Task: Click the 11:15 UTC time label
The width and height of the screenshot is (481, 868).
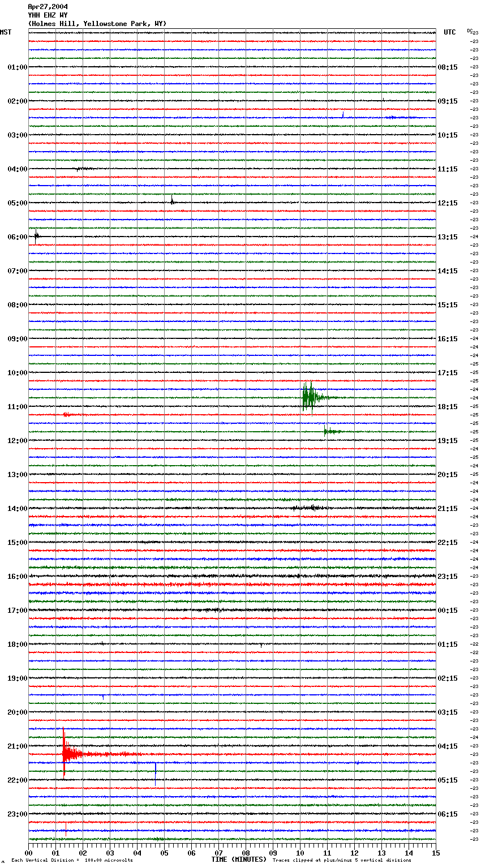Action: [x=448, y=169]
